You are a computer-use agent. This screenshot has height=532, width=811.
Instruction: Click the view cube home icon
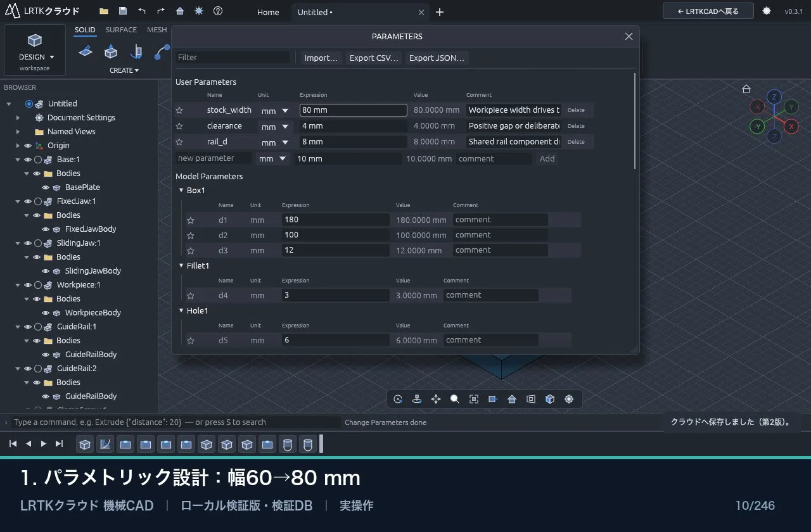pos(746,89)
